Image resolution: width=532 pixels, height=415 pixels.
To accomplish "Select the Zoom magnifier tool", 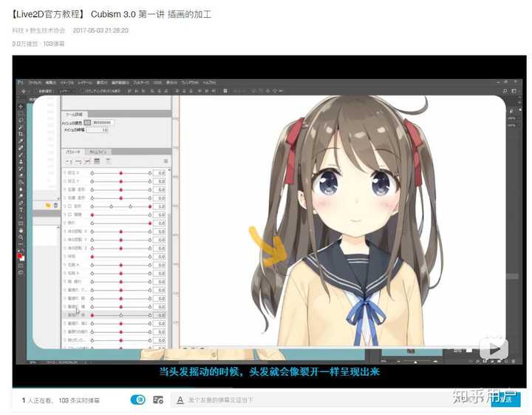I will pos(21,237).
